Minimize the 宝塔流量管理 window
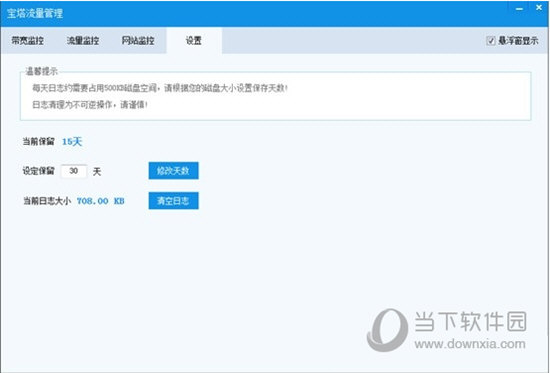Screen dimensions: 550x373 (x=519, y=8)
